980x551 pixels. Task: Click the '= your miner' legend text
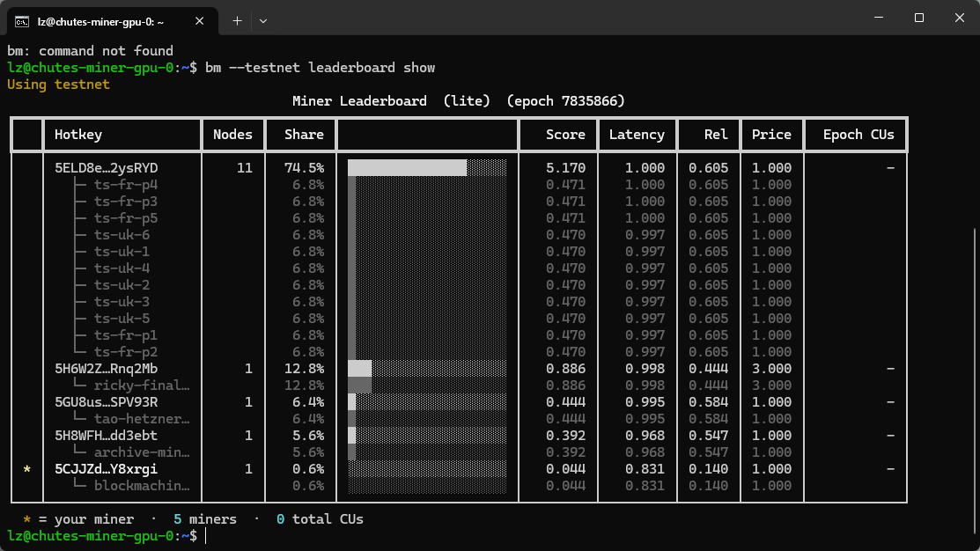tap(86, 519)
